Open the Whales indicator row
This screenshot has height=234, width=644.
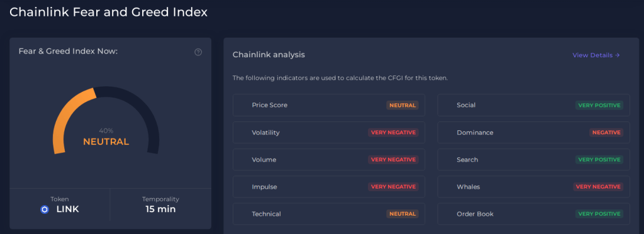pyautogui.click(x=533, y=187)
